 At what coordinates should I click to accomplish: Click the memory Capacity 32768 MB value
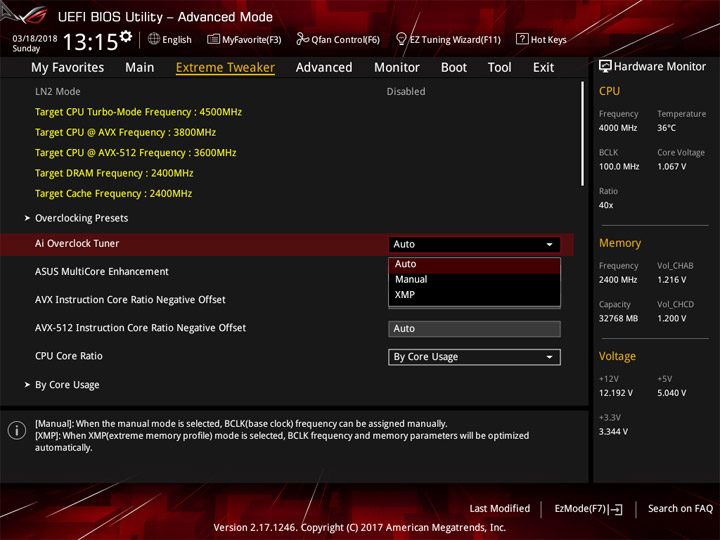pos(618,318)
